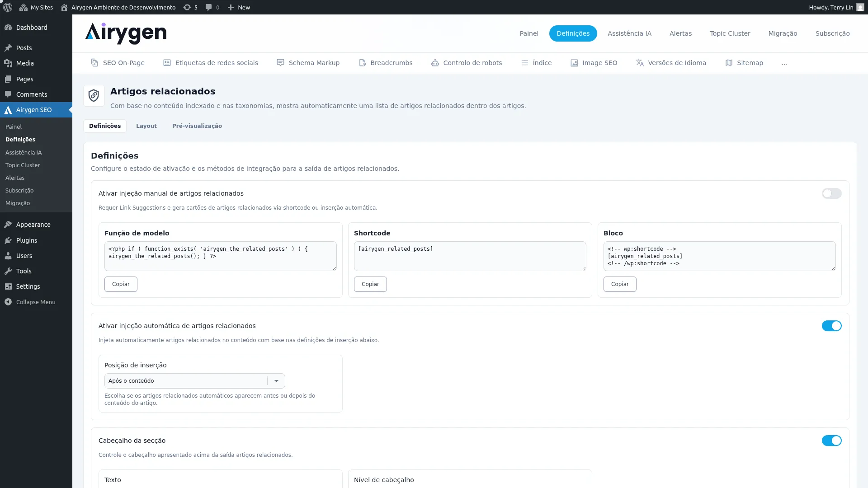Enable manual injection of related articles toggle

pos(831,193)
